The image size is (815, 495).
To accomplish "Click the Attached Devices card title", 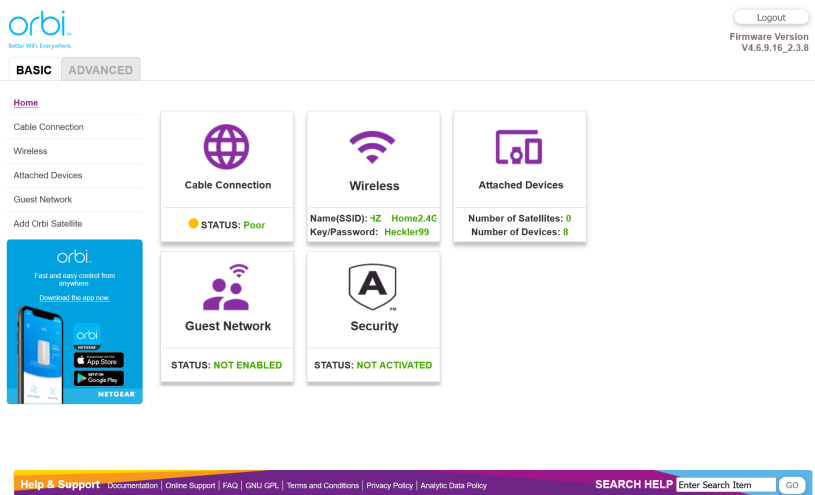I will [521, 185].
